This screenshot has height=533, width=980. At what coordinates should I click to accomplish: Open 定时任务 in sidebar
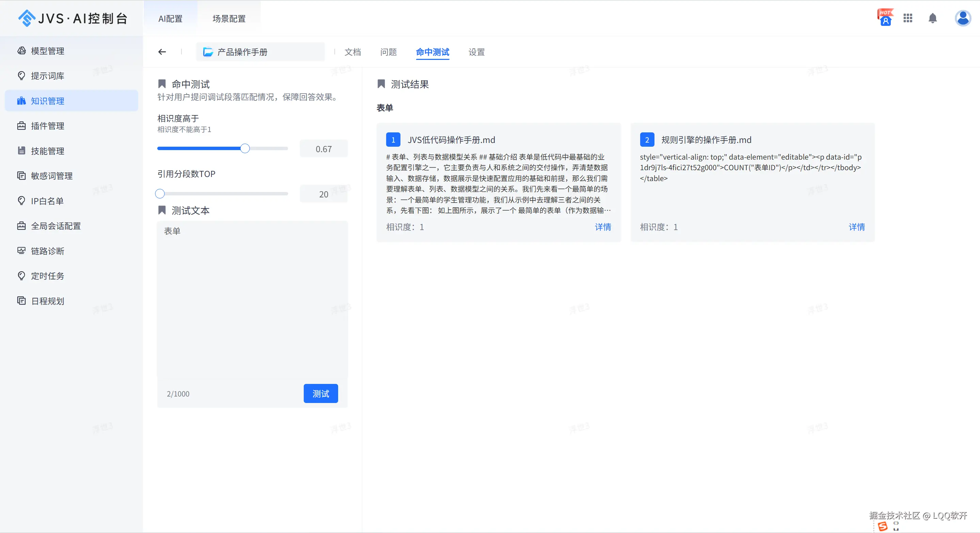[x=48, y=276]
